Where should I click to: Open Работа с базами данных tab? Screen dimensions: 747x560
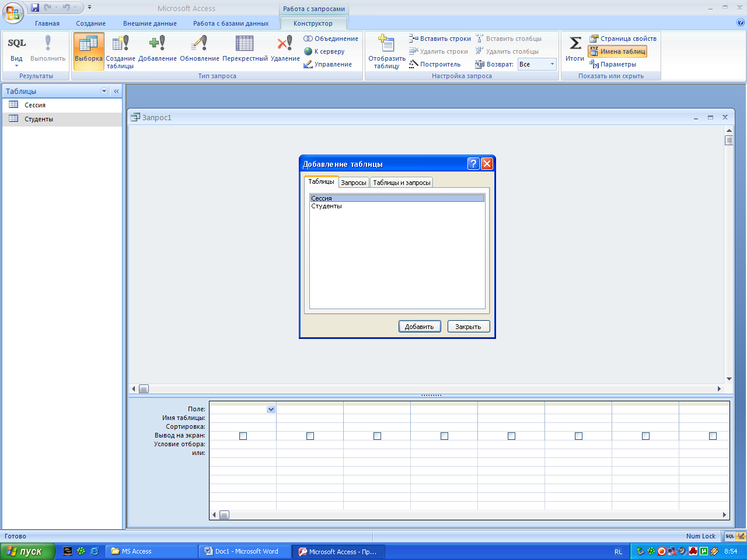point(231,23)
